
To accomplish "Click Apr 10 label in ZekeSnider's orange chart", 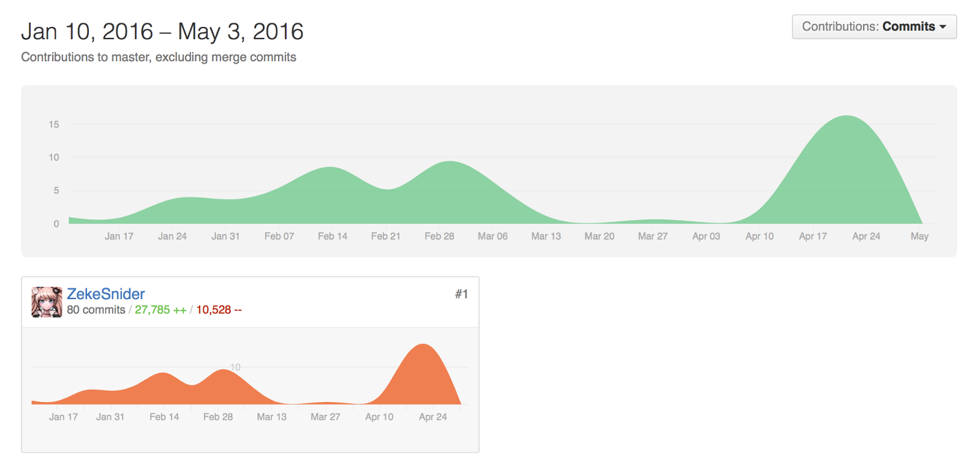I will coord(379,417).
